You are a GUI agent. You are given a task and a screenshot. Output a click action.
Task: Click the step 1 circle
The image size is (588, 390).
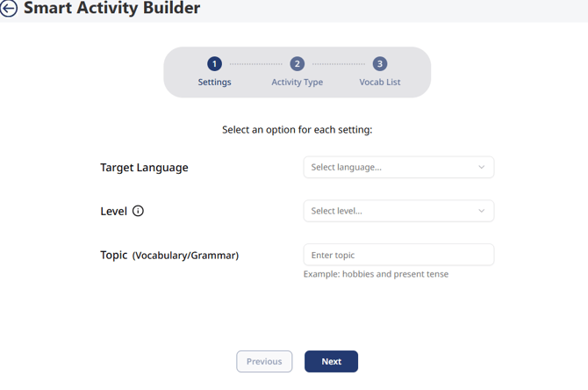click(214, 64)
